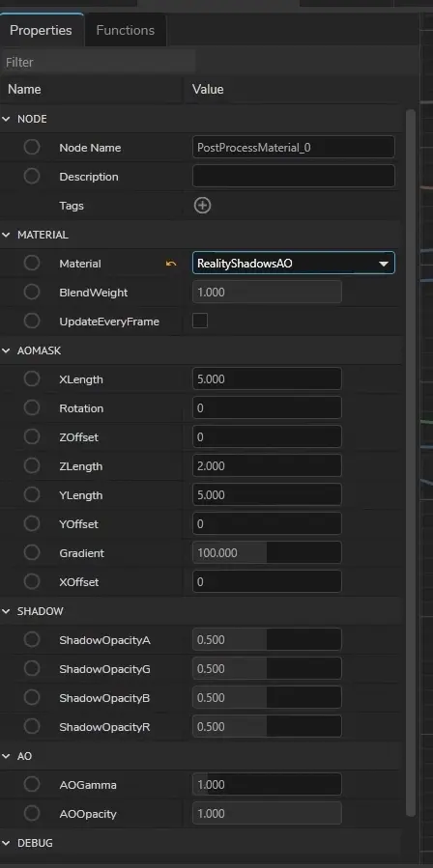The height and width of the screenshot is (868, 433).
Task: Click the Name column header
Action: [x=24, y=89]
